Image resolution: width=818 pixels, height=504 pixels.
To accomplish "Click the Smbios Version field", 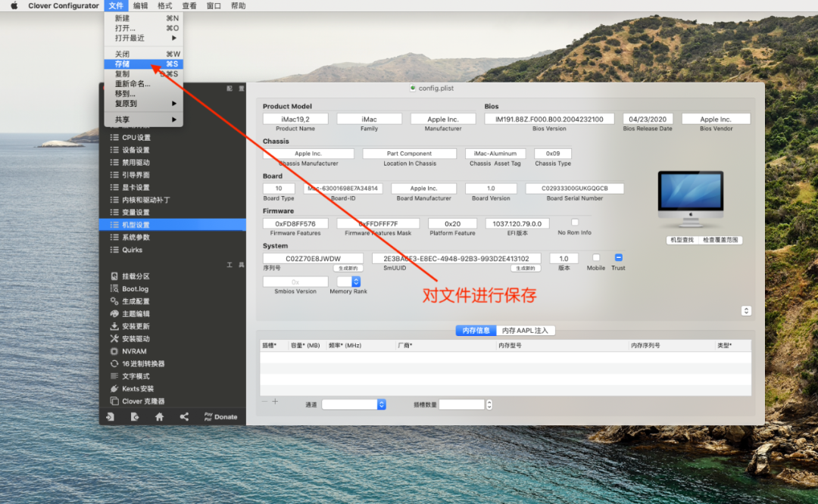I will [x=295, y=282].
